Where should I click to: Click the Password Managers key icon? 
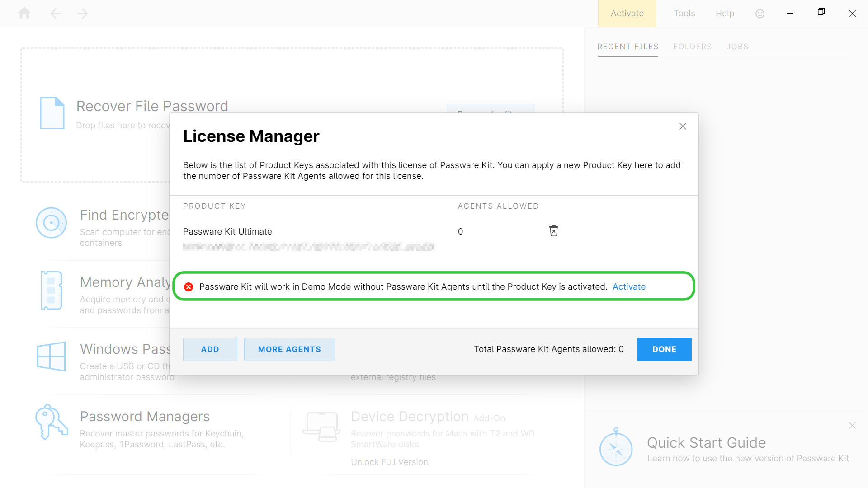[51, 422]
